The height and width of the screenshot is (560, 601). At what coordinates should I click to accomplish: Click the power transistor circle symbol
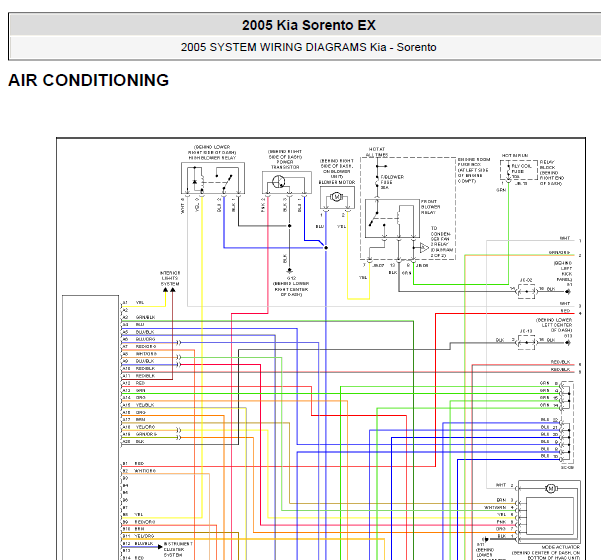pos(279,181)
